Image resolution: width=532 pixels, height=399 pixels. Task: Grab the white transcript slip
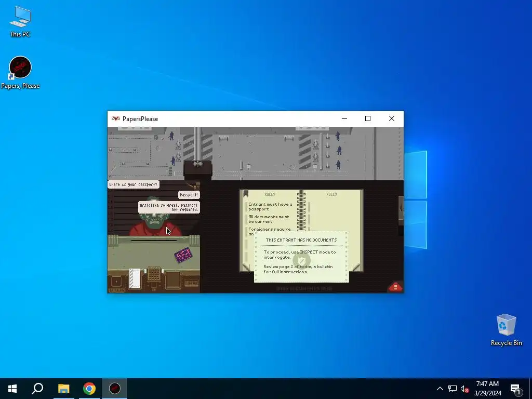click(135, 278)
